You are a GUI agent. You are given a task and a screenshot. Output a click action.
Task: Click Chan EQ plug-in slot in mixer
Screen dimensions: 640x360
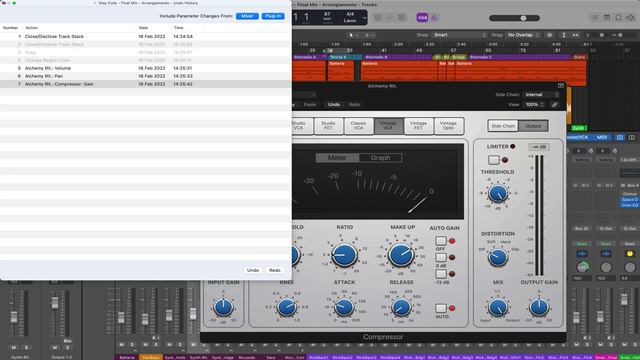tap(629, 205)
